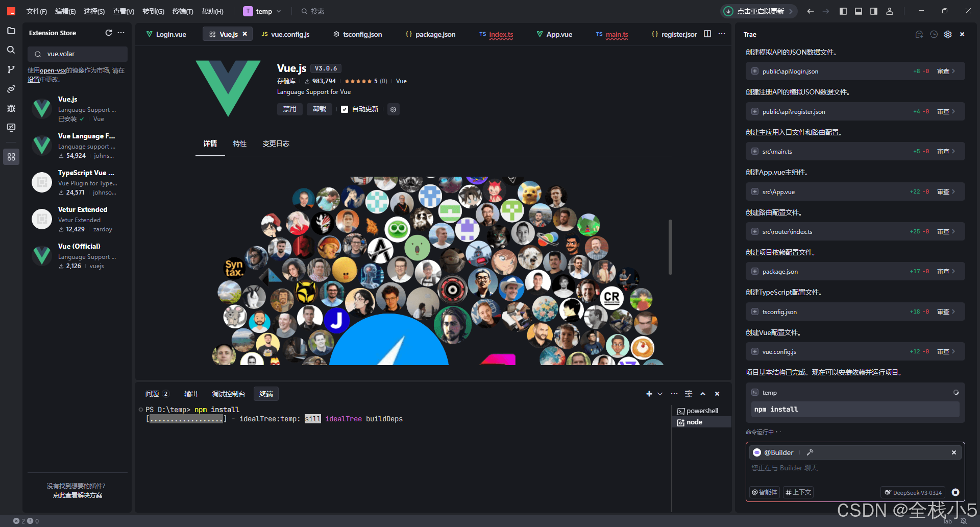
Task: Stop the running response in chat input
Action: click(x=955, y=492)
